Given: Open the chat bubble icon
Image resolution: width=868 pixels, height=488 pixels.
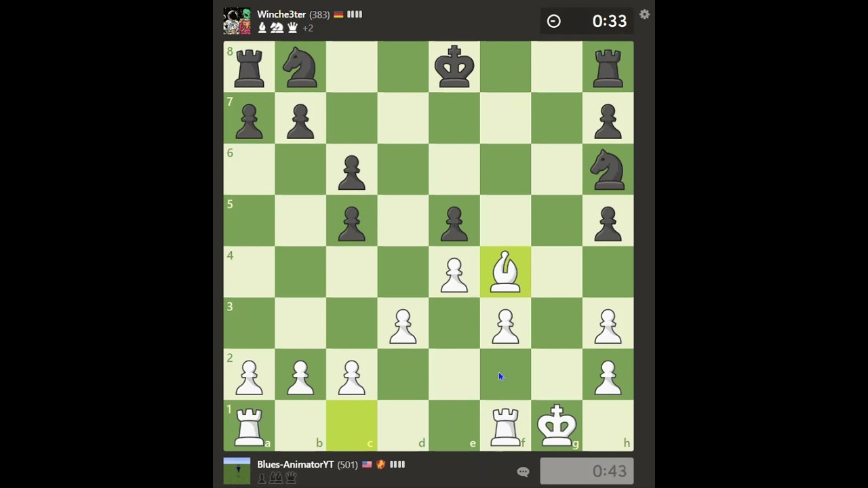Looking at the screenshot, I should [x=523, y=472].
